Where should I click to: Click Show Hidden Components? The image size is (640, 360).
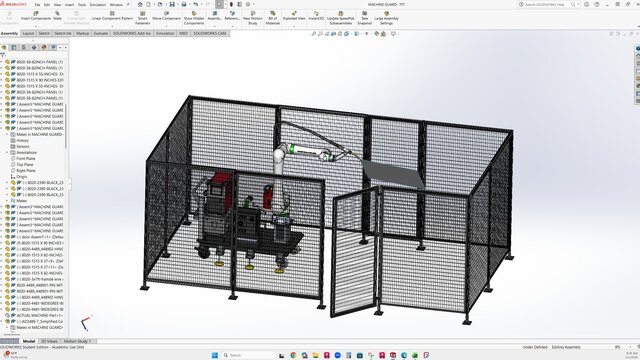(194, 18)
